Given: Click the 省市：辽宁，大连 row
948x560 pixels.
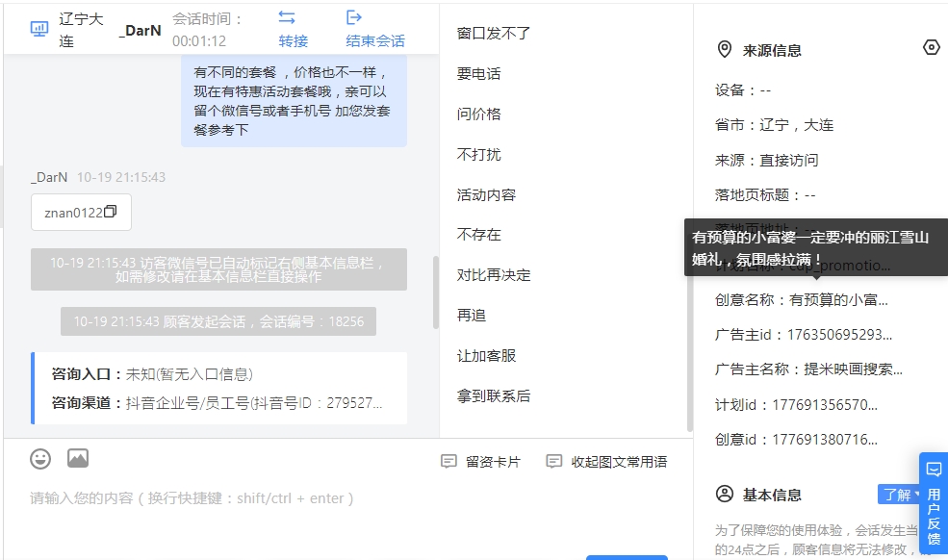Looking at the screenshot, I should tap(775, 125).
